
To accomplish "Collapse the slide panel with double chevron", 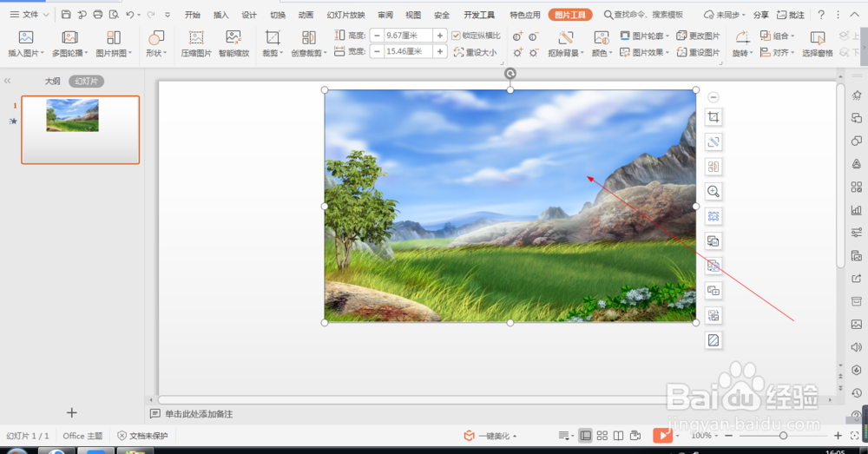I will tap(8, 82).
